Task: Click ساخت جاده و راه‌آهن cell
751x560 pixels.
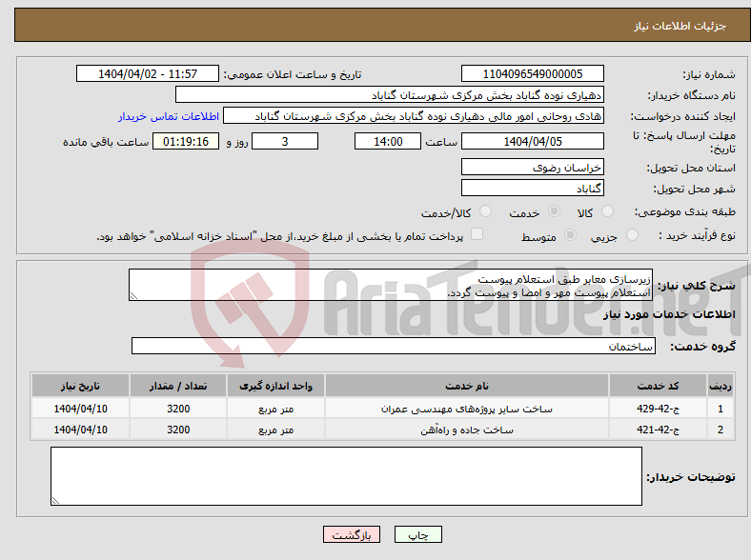Action: point(467,430)
